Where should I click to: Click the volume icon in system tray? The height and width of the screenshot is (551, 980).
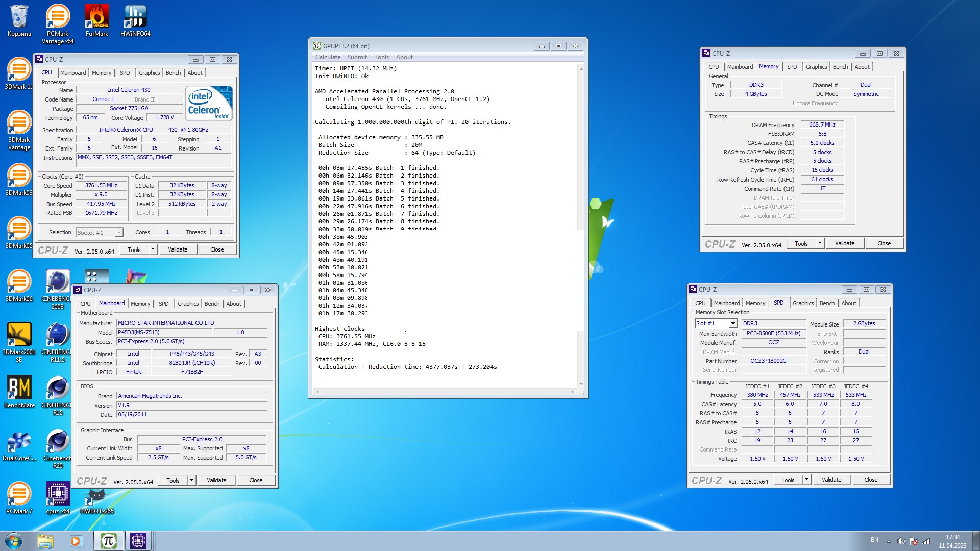pyautogui.click(x=901, y=541)
